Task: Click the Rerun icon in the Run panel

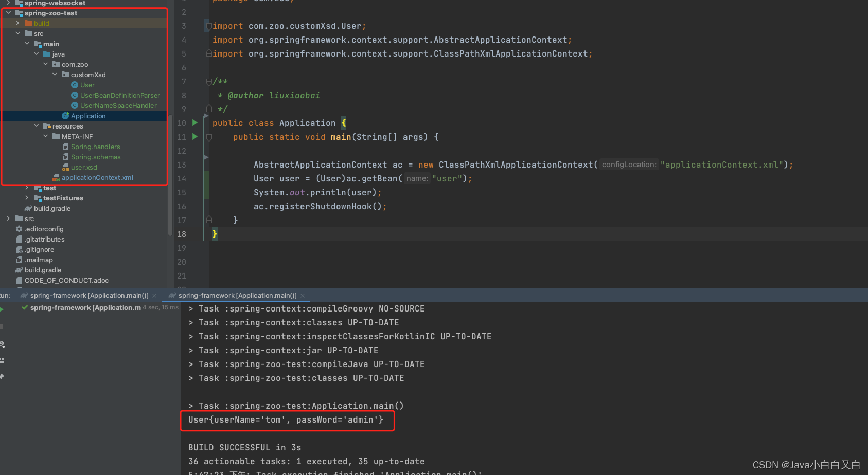Action: pos(2,310)
